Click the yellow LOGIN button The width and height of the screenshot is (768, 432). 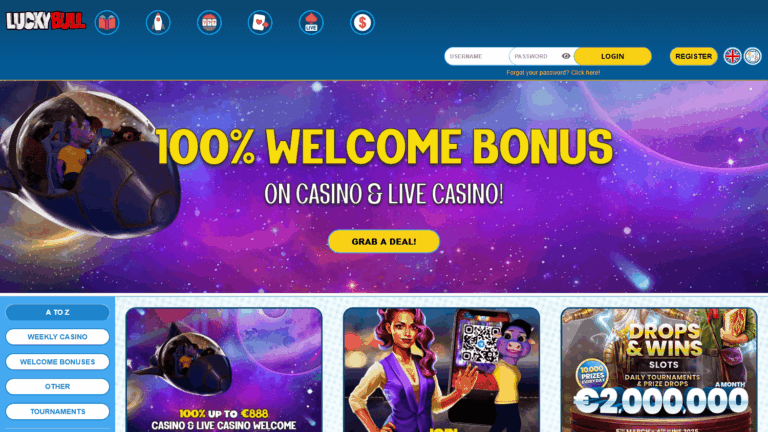point(612,56)
